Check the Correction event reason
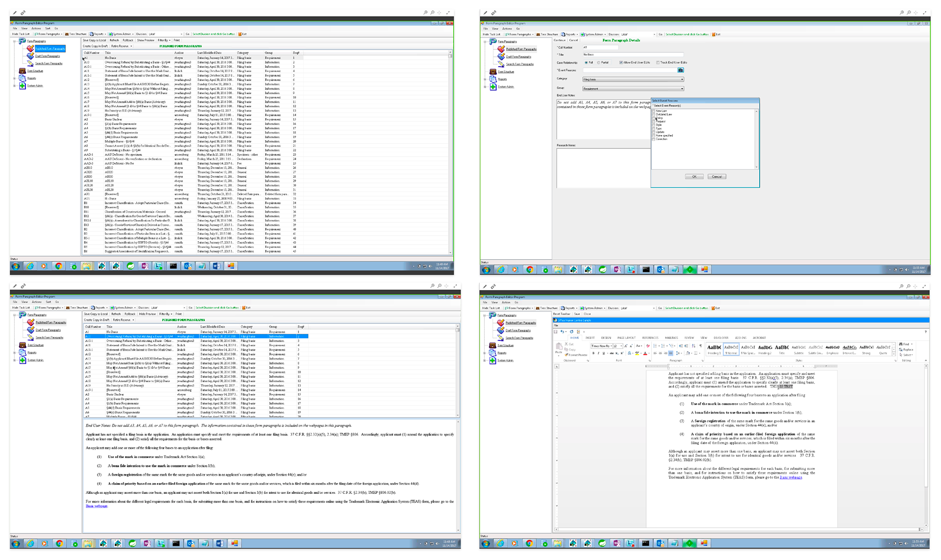Viewport: 941px width, 560px height. pos(653,139)
